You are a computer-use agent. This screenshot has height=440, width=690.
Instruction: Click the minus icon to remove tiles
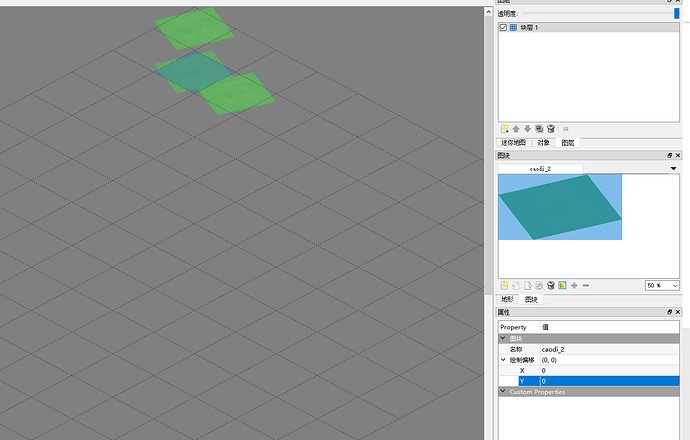(x=586, y=286)
